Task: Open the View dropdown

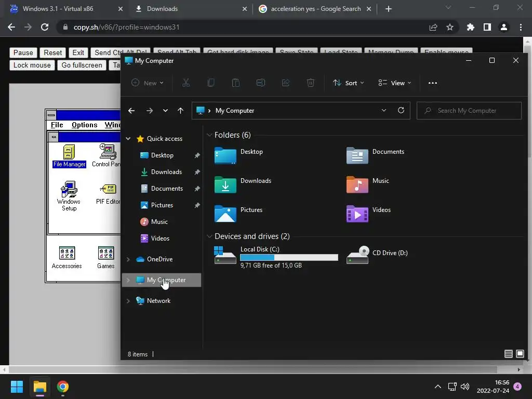Action: click(x=395, y=83)
